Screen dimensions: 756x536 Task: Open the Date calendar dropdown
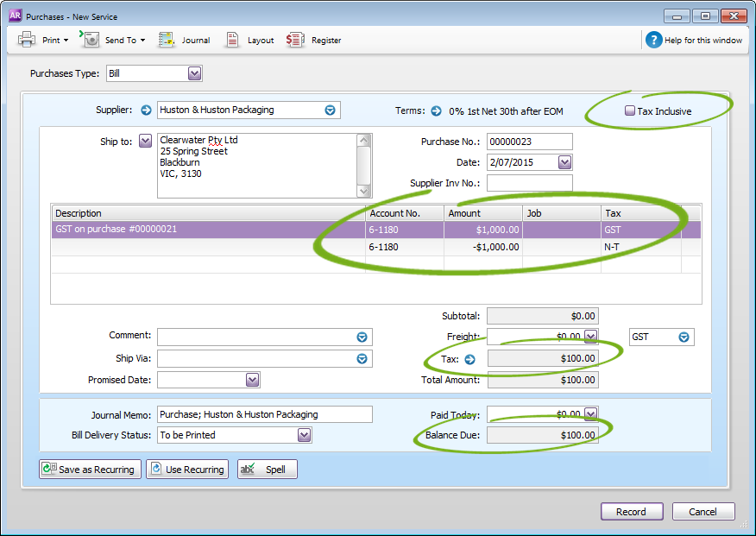[x=564, y=162]
